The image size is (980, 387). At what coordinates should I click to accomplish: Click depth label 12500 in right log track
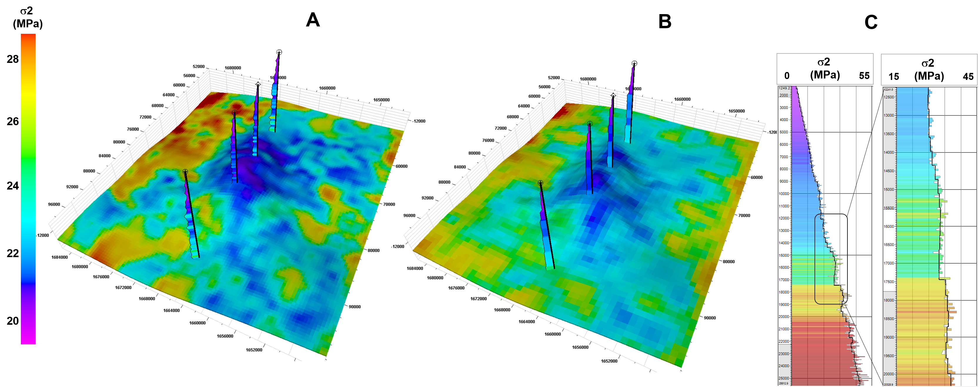click(x=889, y=97)
